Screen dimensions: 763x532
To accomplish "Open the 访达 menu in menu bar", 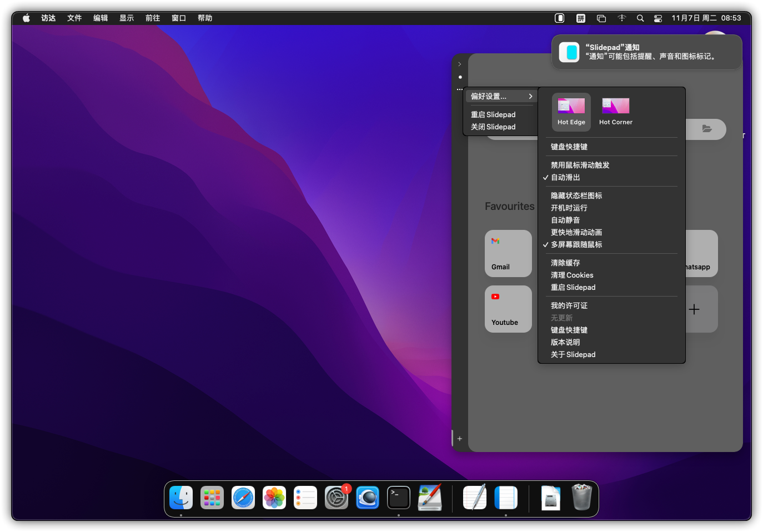I will (48, 18).
